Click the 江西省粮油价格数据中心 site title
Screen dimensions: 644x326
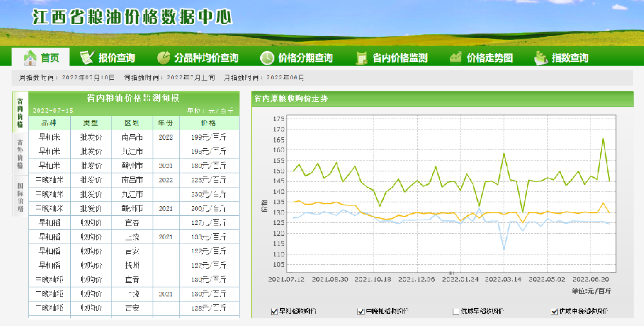point(132,17)
